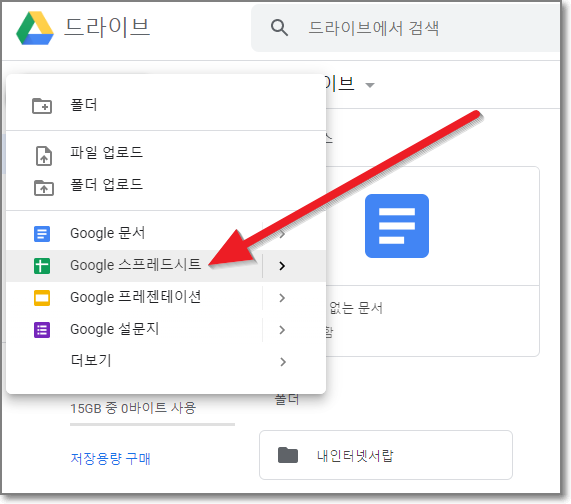Open the My Drive dropdown arrow

tap(370, 85)
